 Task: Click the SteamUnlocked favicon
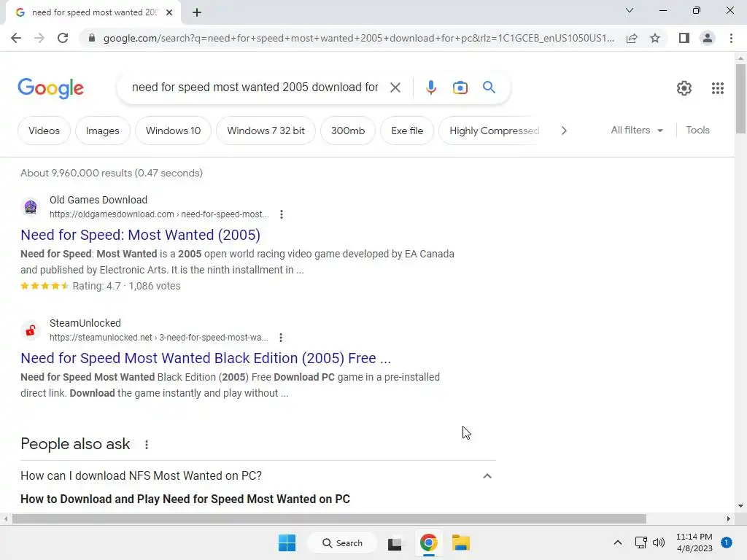point(31,330)
